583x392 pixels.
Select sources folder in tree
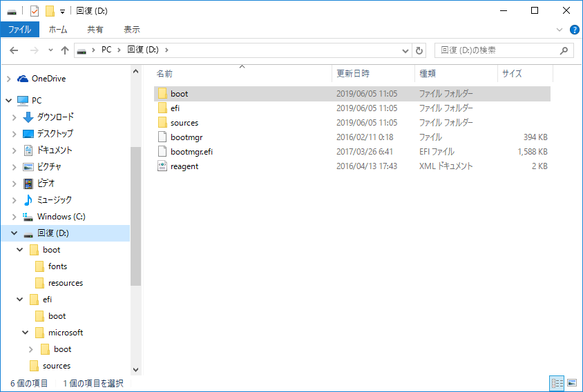[56, 366]
